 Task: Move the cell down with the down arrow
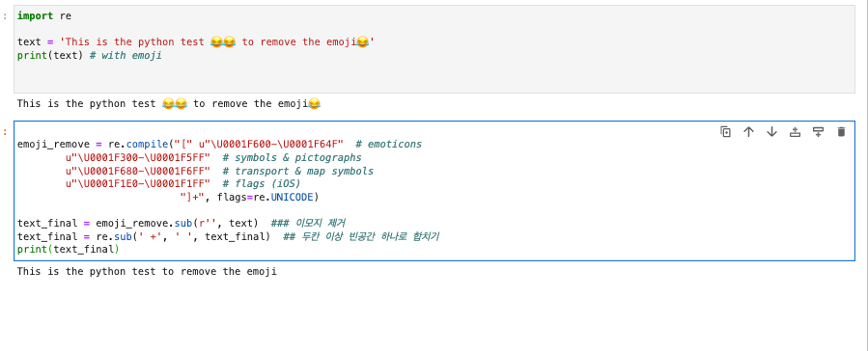[771, 131]
